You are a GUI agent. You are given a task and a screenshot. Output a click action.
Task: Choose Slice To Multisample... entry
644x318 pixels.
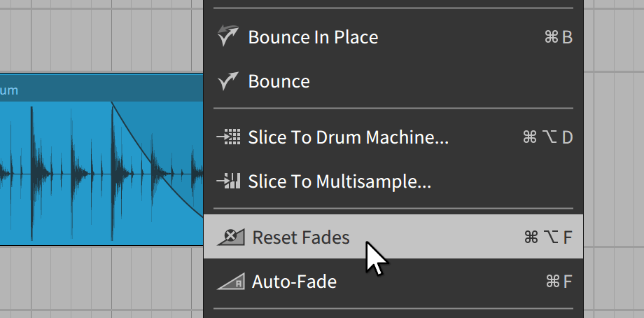pyautogui.click(x=339, y=182)
